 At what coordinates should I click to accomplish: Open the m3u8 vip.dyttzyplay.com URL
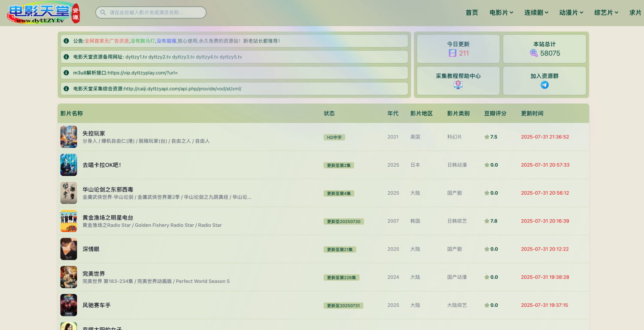pyautogui.click(x=143, y=73)
